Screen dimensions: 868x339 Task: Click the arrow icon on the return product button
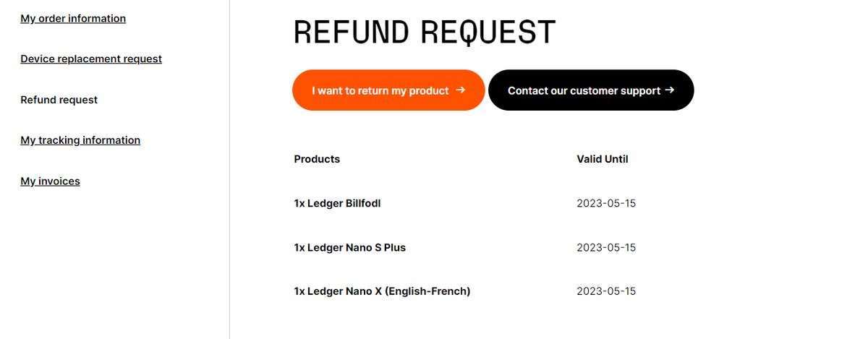tap(460, 90)
